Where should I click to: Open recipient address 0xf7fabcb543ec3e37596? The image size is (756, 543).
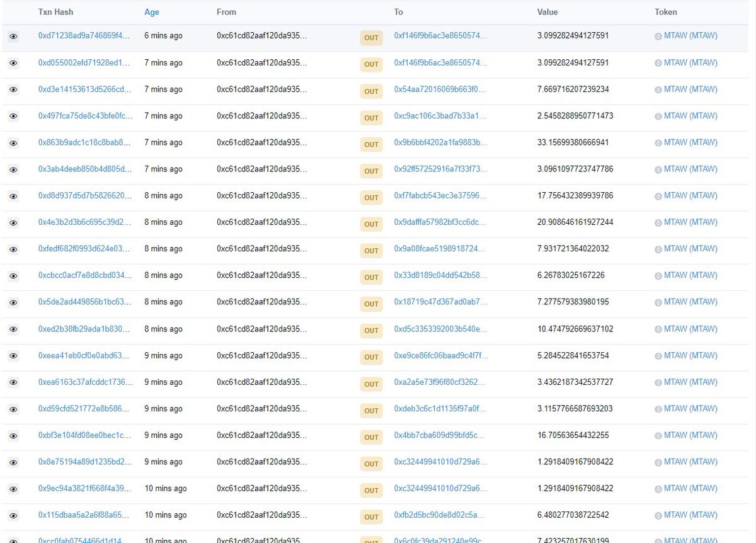(440, 196)
